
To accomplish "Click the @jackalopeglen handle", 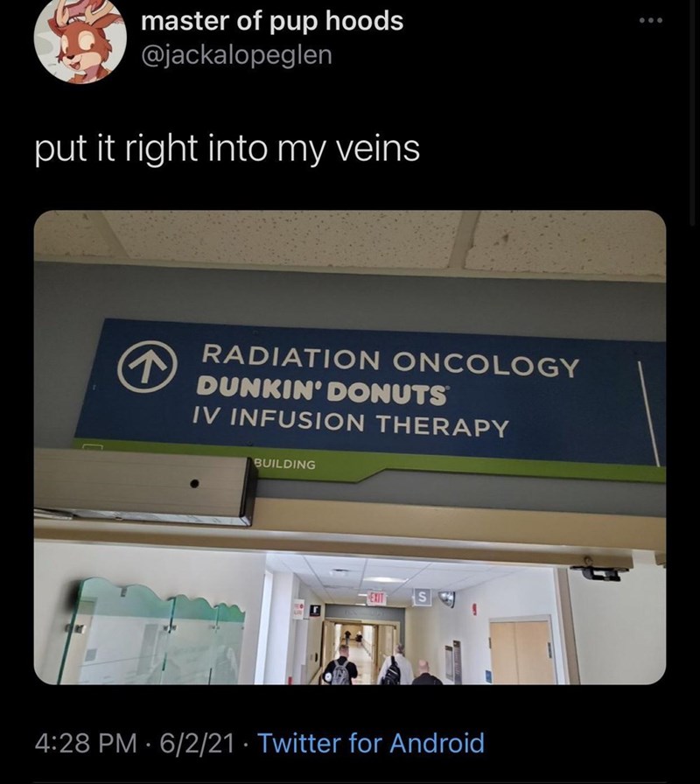I will (236, 54).
